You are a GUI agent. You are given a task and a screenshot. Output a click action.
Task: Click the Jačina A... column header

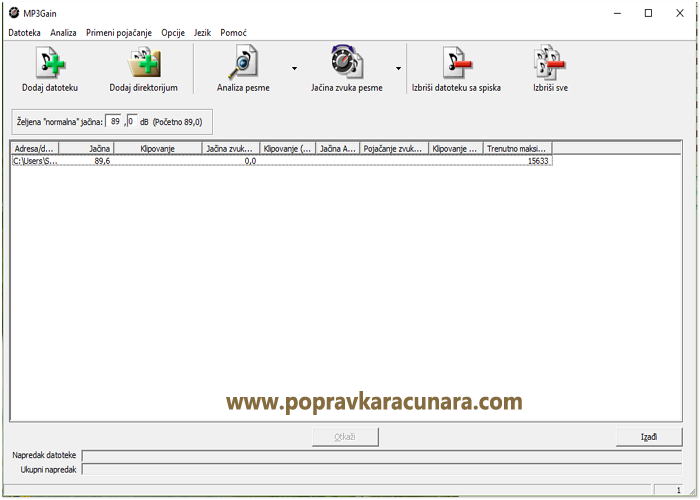(338, 149)
